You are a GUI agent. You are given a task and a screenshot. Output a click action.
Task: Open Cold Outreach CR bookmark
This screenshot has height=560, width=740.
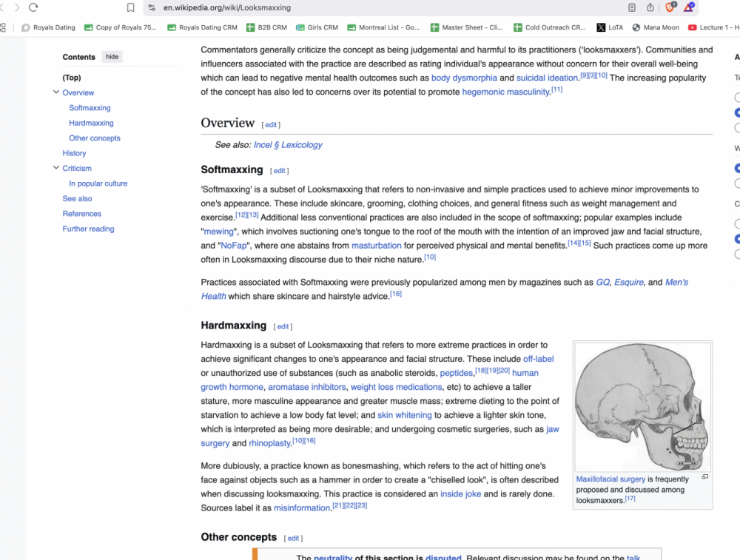pos(550,27)
